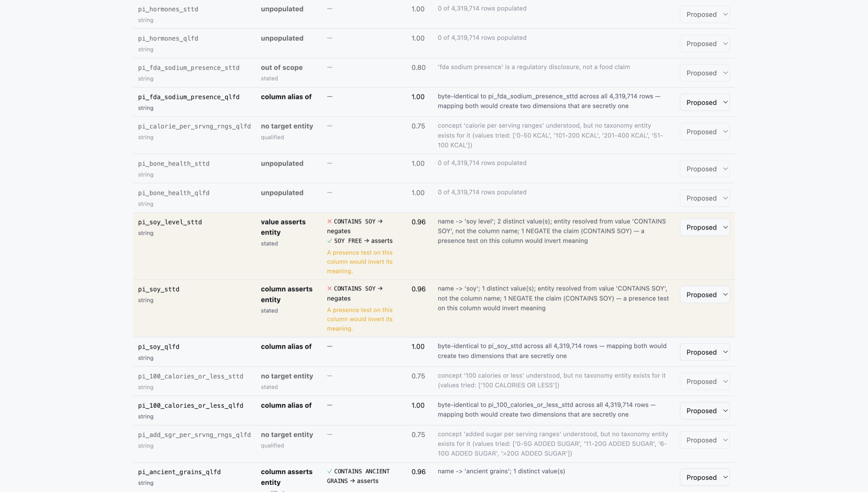
Task: Click chevron arrow on pi_bone_health_qlfd dropdown
Action: (725, 198)
